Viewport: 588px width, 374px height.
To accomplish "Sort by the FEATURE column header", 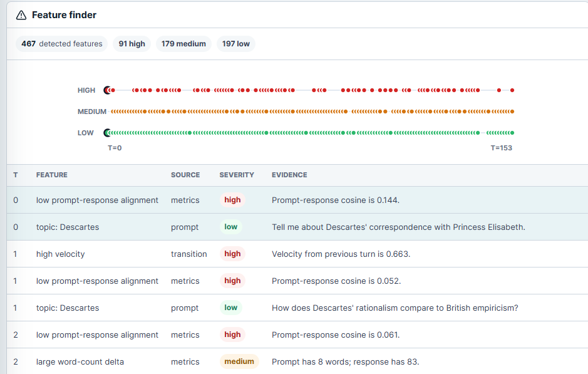I will [x=52, y=175].
